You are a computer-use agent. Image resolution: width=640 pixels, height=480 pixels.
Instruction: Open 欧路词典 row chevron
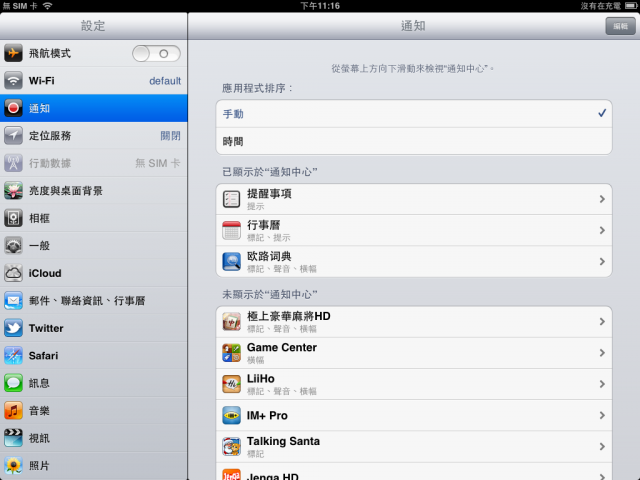[602, 262]
